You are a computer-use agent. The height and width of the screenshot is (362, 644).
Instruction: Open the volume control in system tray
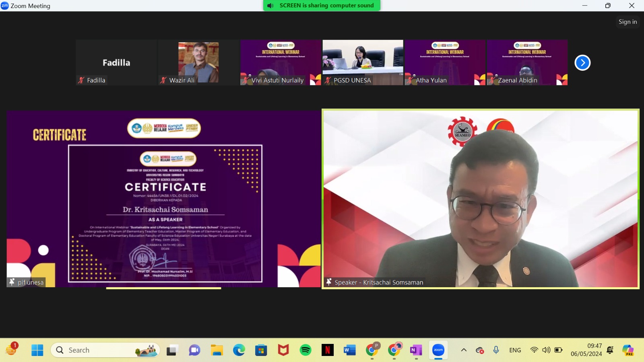pyautogui.click(x=546, y=350)
